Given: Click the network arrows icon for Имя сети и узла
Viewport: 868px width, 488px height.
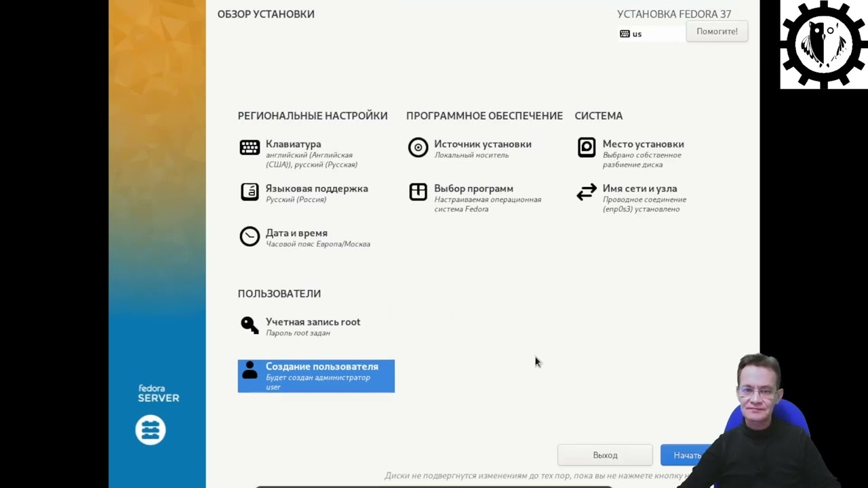Looking at the screenshot, I should [x=587, y=192].
